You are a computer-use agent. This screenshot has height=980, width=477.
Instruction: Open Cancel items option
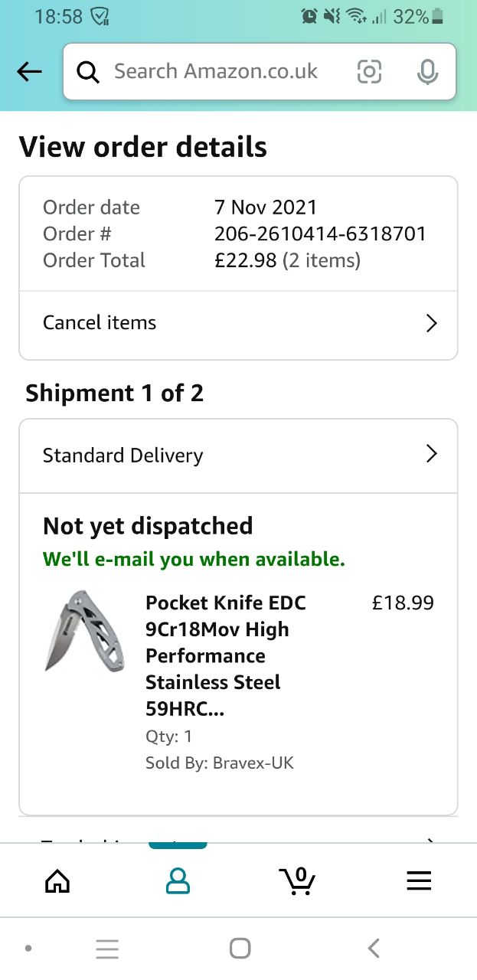click(100, 323)
